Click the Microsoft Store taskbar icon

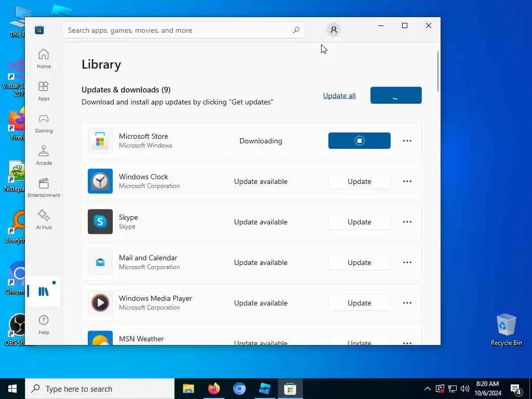coord(290,389)
